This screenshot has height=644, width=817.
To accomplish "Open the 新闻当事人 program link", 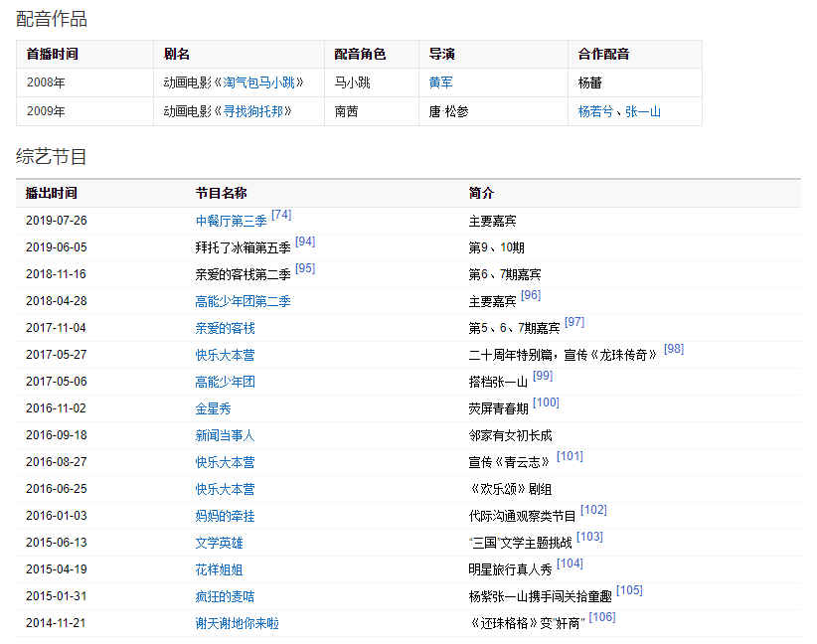I will (225, 435).
